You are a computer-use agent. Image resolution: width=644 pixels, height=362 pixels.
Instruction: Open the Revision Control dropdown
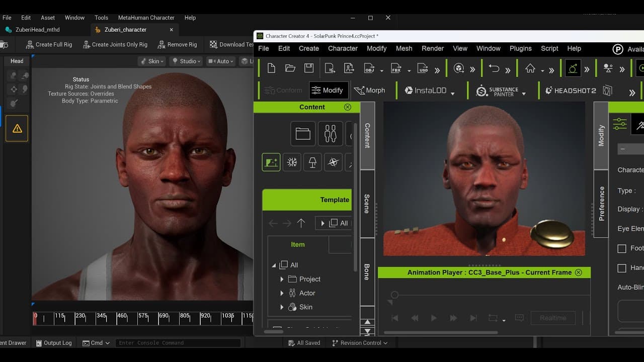tap(360, 343)
